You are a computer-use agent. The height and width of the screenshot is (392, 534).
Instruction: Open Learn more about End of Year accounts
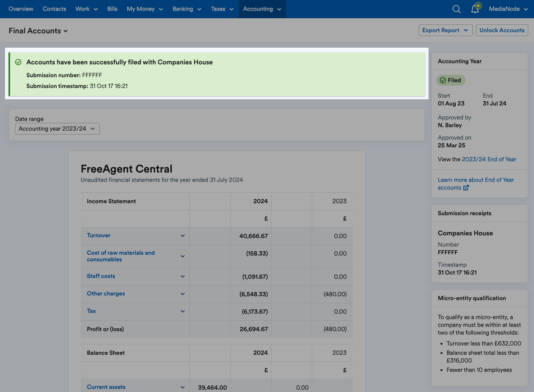(476, 184)
